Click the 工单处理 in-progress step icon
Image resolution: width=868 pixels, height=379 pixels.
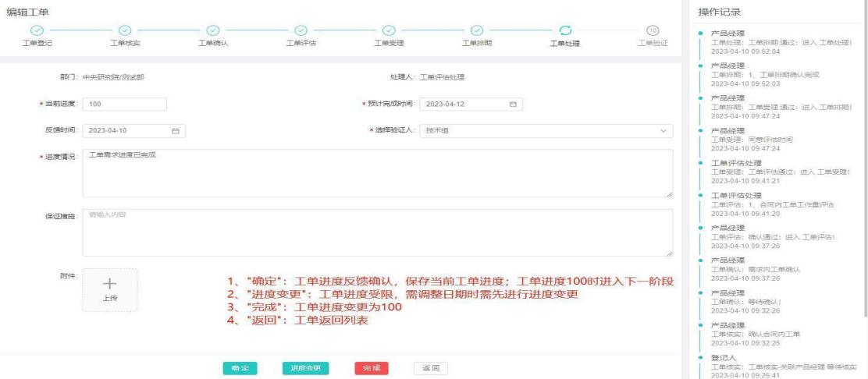(566, 30)
